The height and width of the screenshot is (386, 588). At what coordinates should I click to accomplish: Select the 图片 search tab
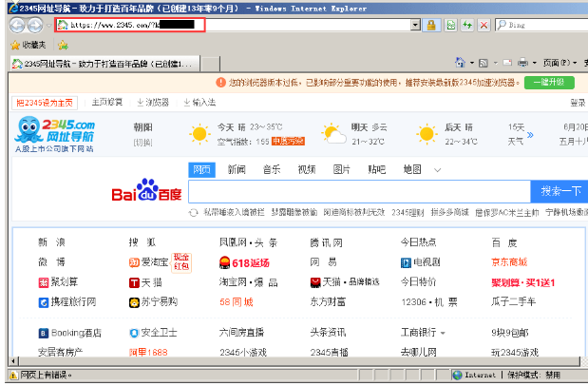point(342,170)
